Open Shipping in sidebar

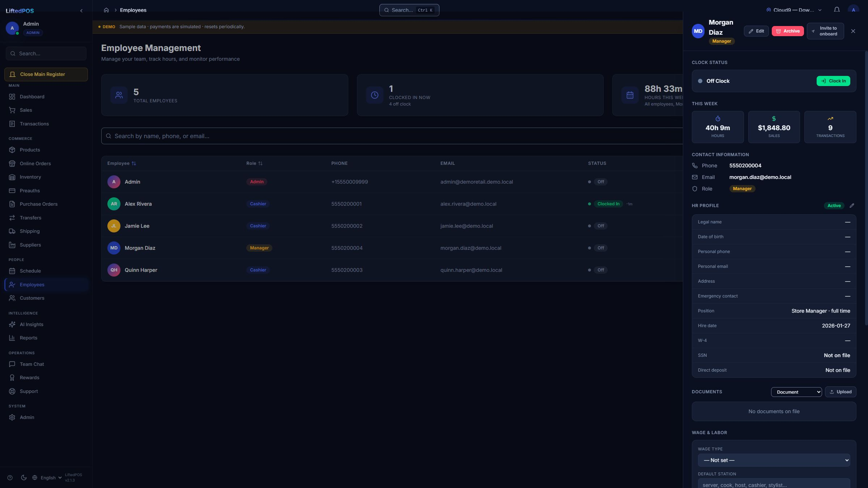pyautogui.click(x=46, y=231)
